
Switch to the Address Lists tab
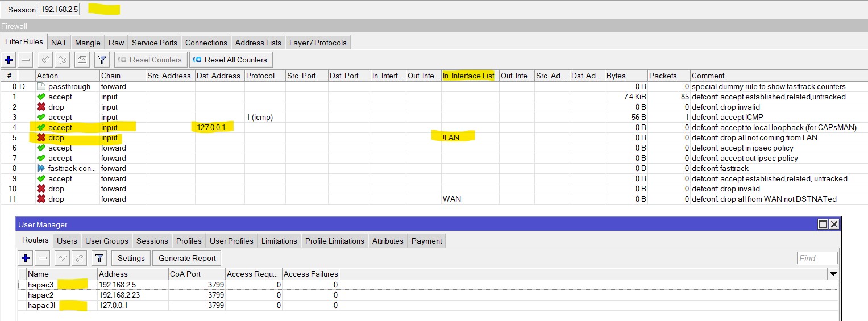point(258,43)
